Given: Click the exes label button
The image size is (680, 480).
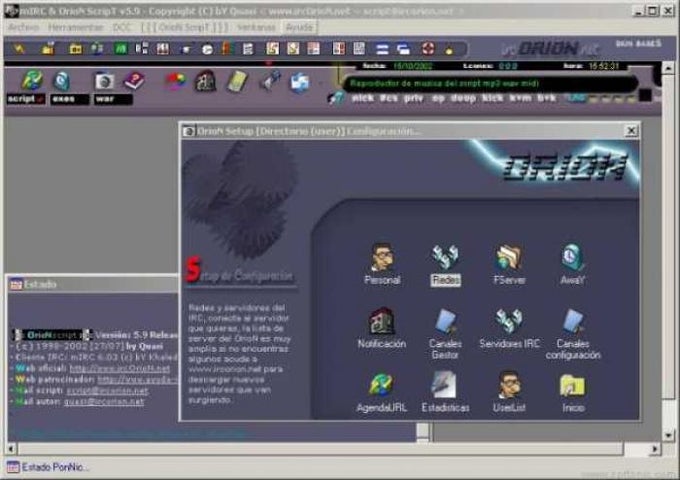Looking at the screenshot, I should [69, 99].
